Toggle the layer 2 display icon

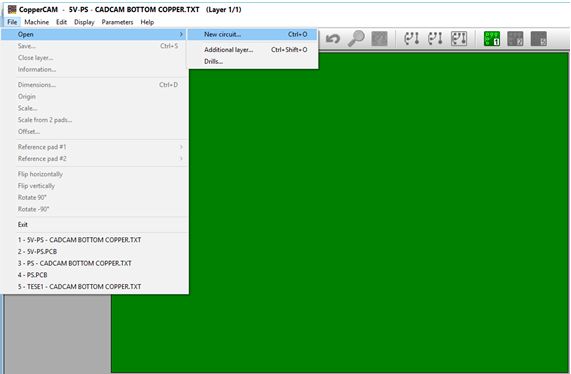515,39
